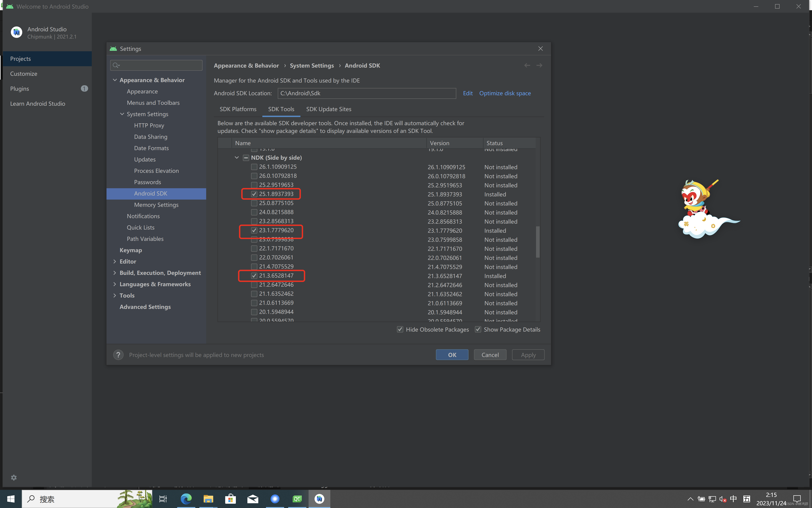812x508 pixels.
Task: Click the Apply button
Action: point(528,355)
